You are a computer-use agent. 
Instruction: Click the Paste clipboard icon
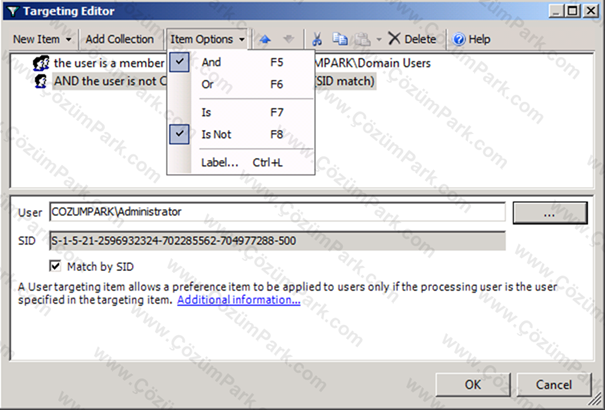[363, 39]
